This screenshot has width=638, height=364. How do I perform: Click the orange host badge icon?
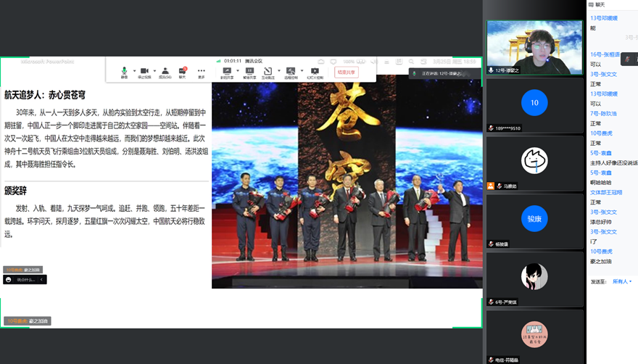(x=491, y=186)
